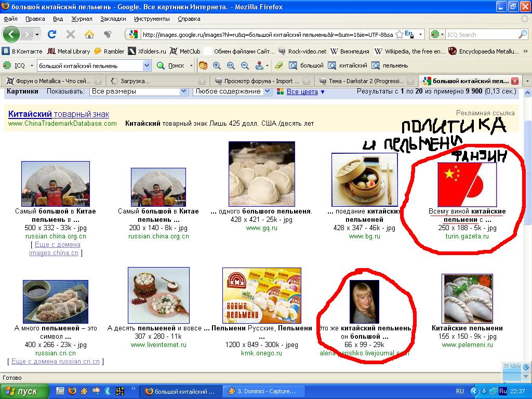The width and height of the screenshot is (532, 399).
Task: Open the Chinese flag image thumbnail
Action: click(x=467, y=184)
